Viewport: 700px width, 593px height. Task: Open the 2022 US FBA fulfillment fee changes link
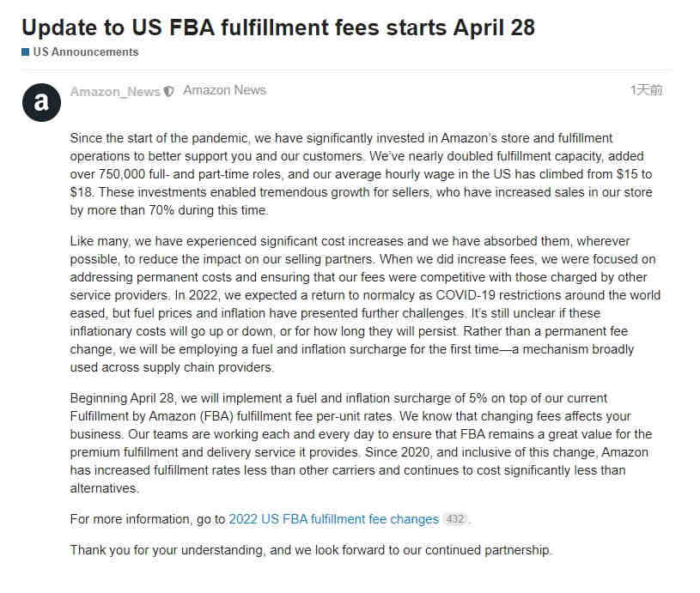[x=334, y=519]
